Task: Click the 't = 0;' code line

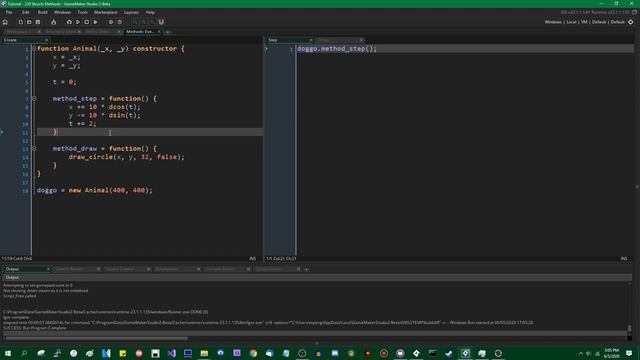Action: (64, 82)
